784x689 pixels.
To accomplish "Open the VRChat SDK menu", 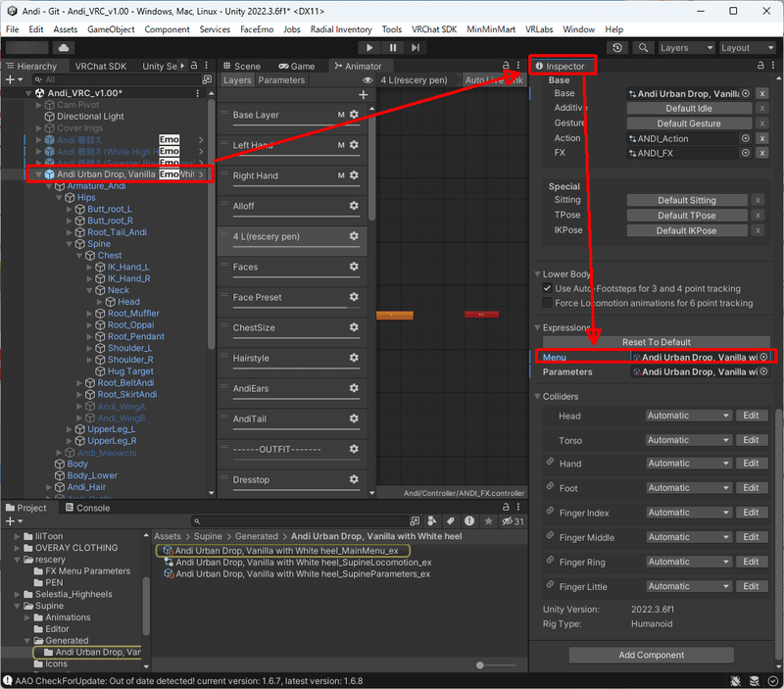I will click(434, 29).
